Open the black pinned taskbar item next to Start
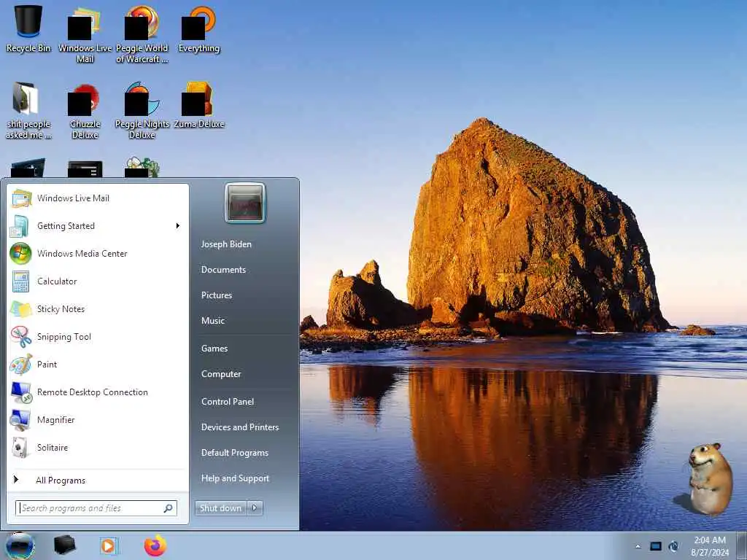The image size is (747, 560). pyautogui.click(x=64, y=545)
